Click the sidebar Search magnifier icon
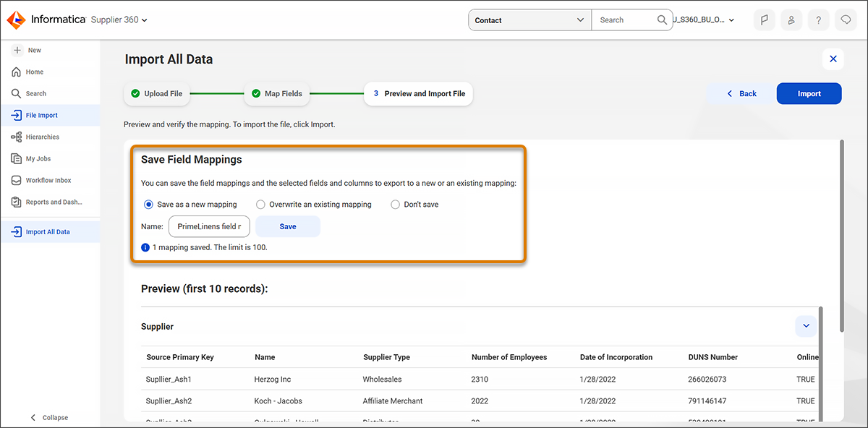The width and height of the screenshot is (868, 428). click(17, 94)
